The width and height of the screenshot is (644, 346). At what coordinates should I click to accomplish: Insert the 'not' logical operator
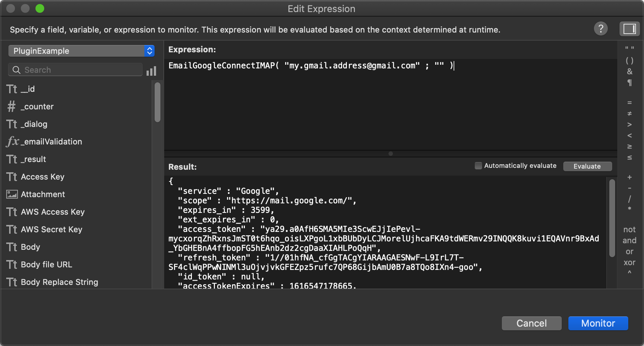point(629,230)
